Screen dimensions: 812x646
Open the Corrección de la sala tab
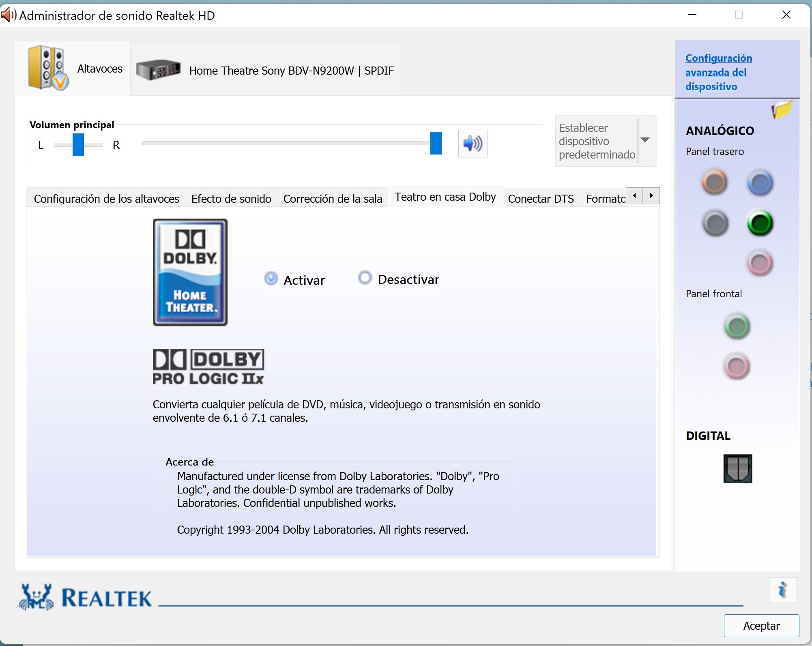333,199
